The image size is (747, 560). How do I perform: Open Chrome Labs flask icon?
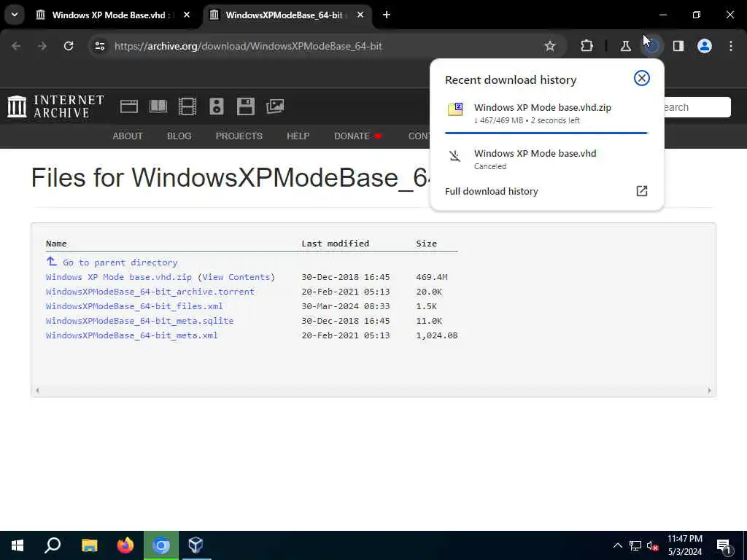[x=625, y=46]
